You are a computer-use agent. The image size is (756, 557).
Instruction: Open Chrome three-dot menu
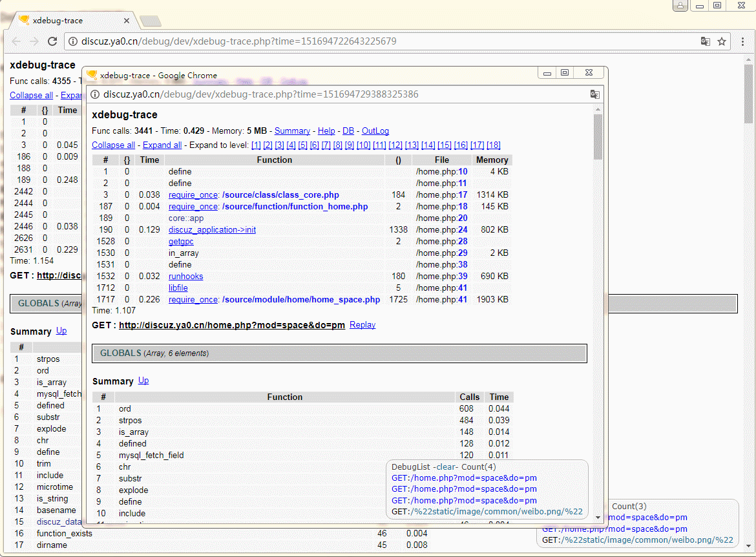point(742,41)
